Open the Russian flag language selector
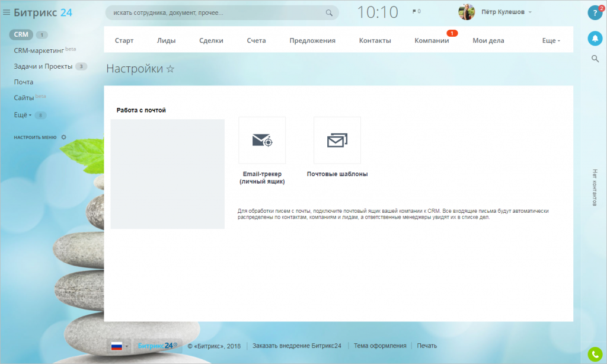Screen dimensions: 607x364 pos(119,346)
